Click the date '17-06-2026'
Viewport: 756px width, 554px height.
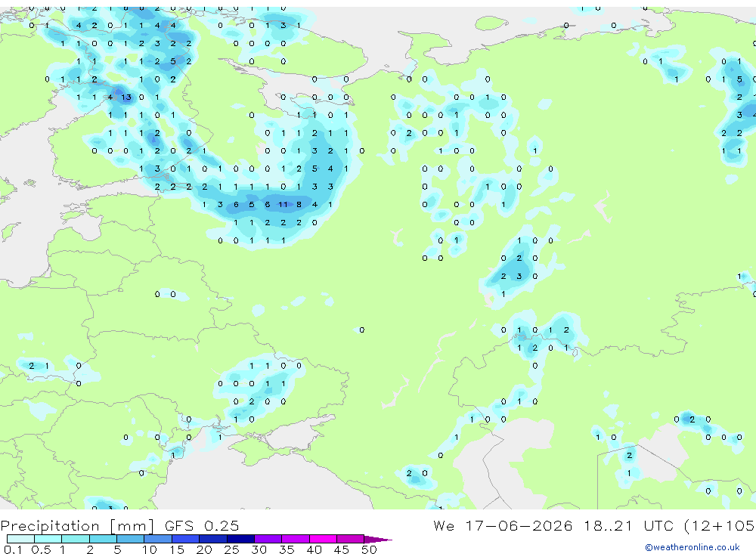click(x=519, y=525)
